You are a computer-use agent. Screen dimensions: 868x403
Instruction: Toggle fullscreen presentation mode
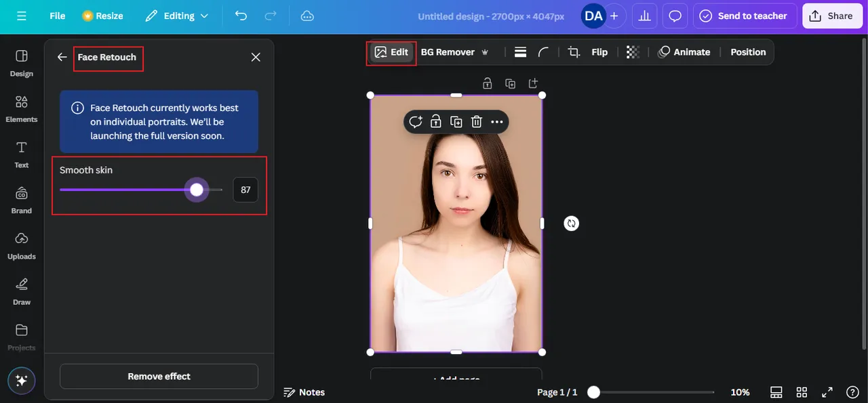pos(827,392)
